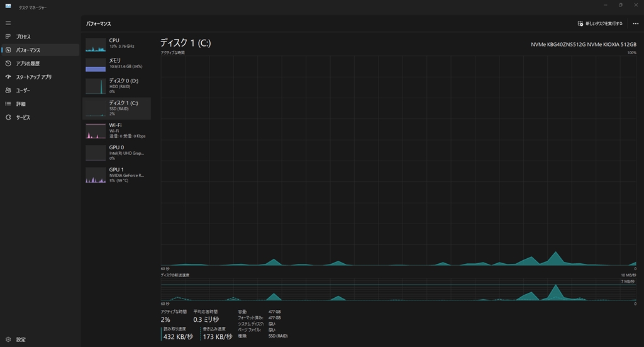Open the 詳細 details list icon
The width and height of the screenshot is (644, 347).
pyautogui.click(x=8, y=104)
